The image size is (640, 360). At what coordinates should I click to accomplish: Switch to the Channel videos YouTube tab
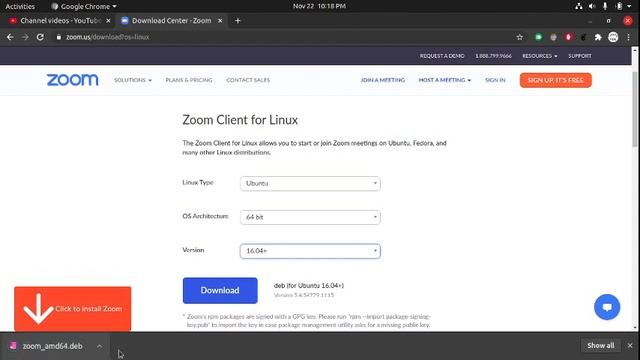coord(59,20)
